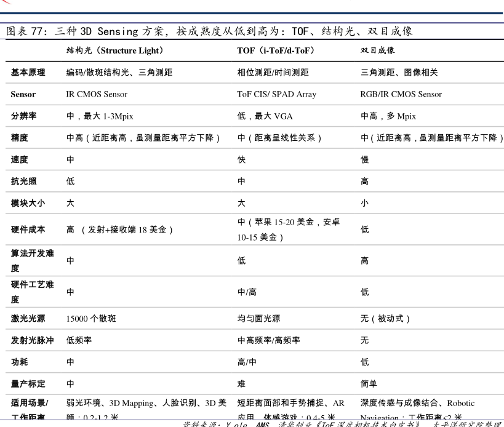Click row label '速度'
504x427 pixels.
pyautogui.click(x=19, y=159)
